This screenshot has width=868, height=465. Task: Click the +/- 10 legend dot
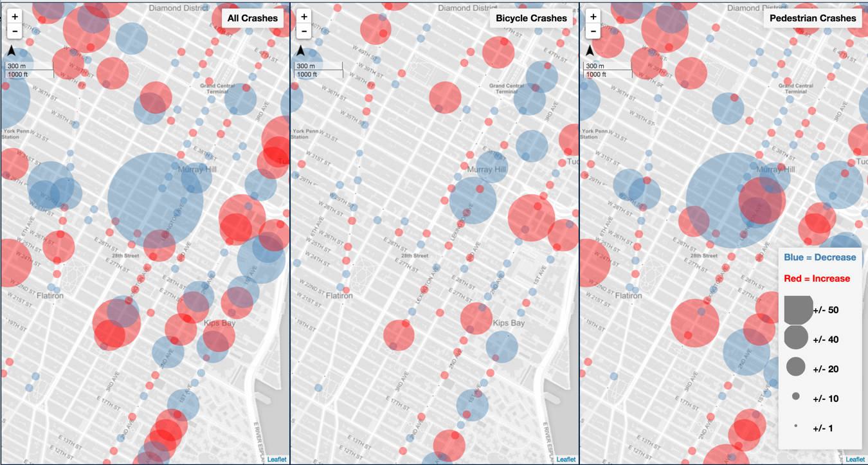tap(796, 397)
